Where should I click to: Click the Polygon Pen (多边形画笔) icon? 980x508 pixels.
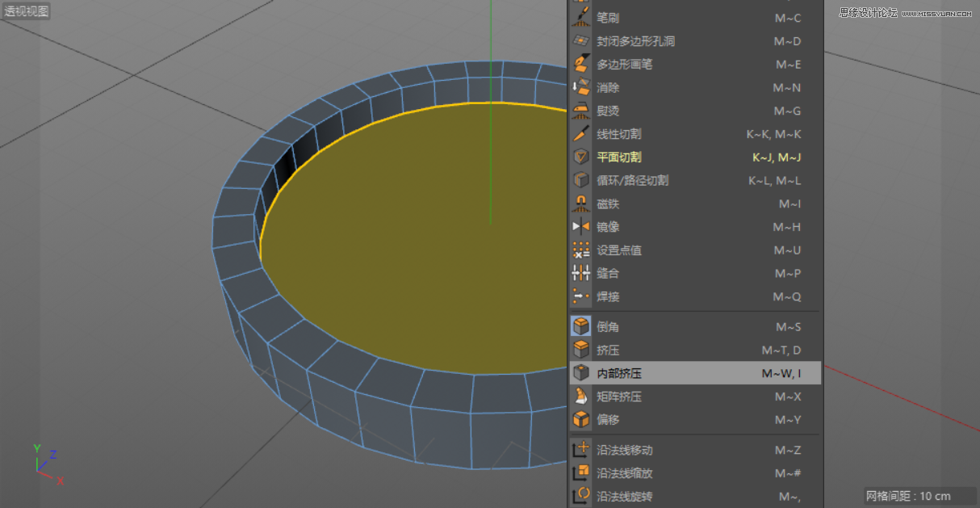click(x=581, y=64)
